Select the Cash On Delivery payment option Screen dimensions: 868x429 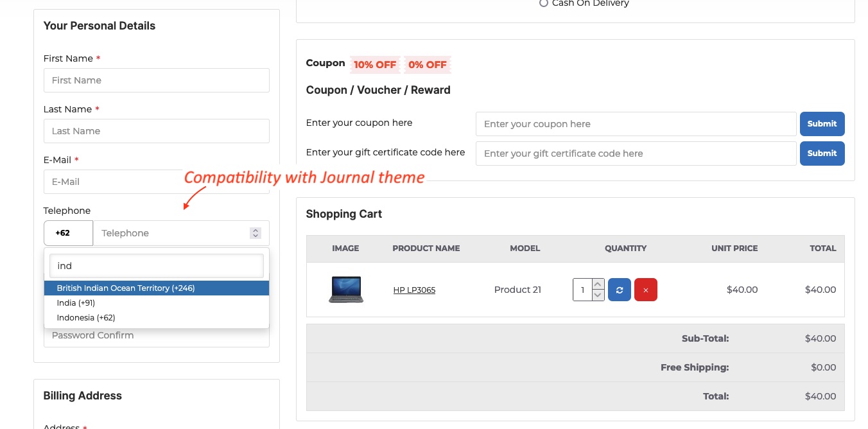[544, 3]
